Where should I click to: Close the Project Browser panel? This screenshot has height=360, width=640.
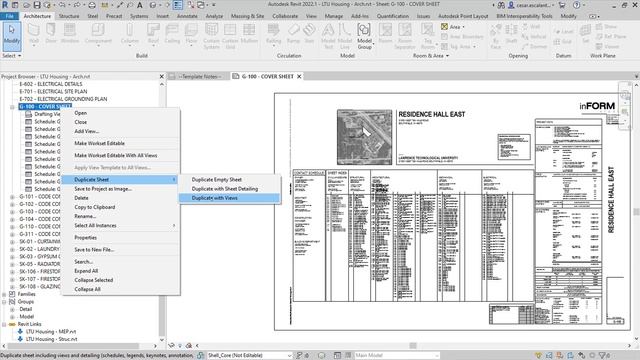coord(161,76)
